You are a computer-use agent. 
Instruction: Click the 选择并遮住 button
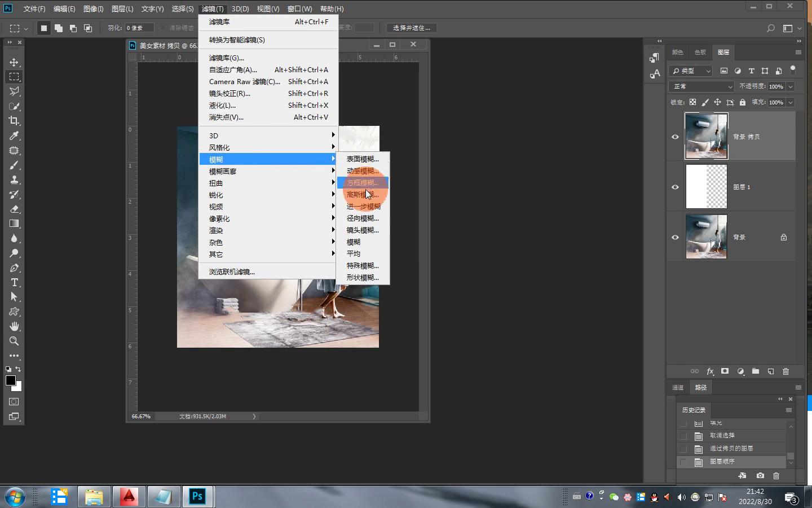tap(412, 28)
